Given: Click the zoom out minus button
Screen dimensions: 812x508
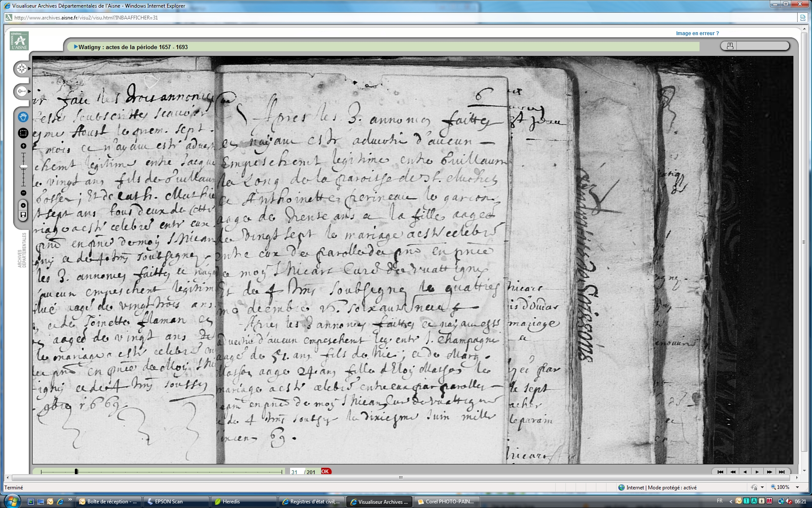Looking at the screenshot, I should [23, 193].
